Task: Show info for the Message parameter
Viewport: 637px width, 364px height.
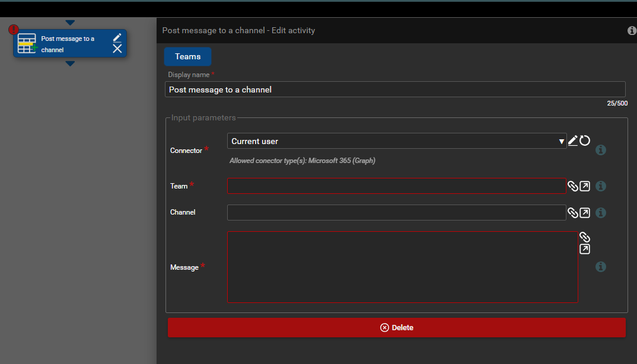Action: point(600,267)
